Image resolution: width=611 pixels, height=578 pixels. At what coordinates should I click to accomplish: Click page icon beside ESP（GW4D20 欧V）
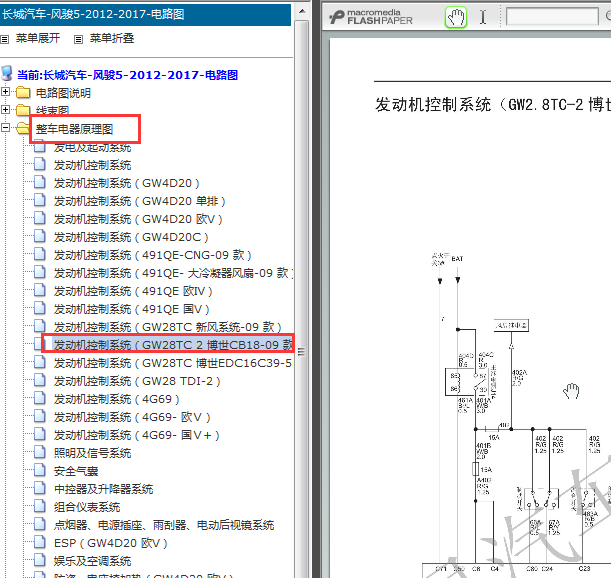coord(39,542)
